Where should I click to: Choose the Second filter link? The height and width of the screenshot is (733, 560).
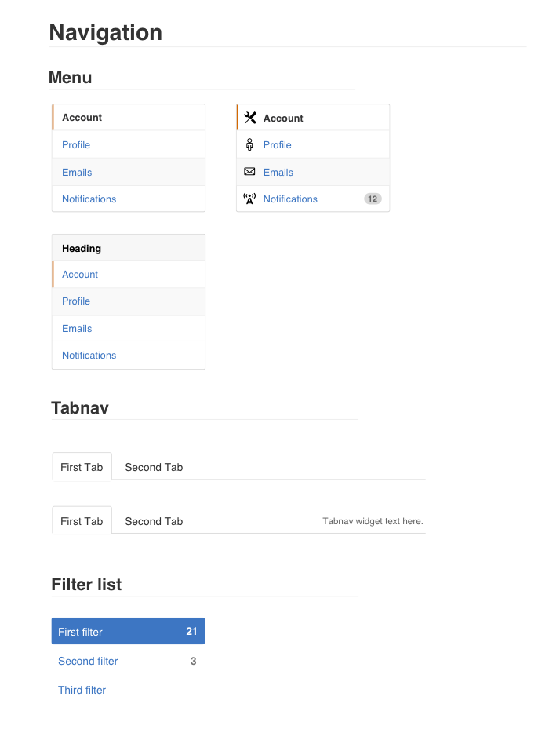coord(88,661)
